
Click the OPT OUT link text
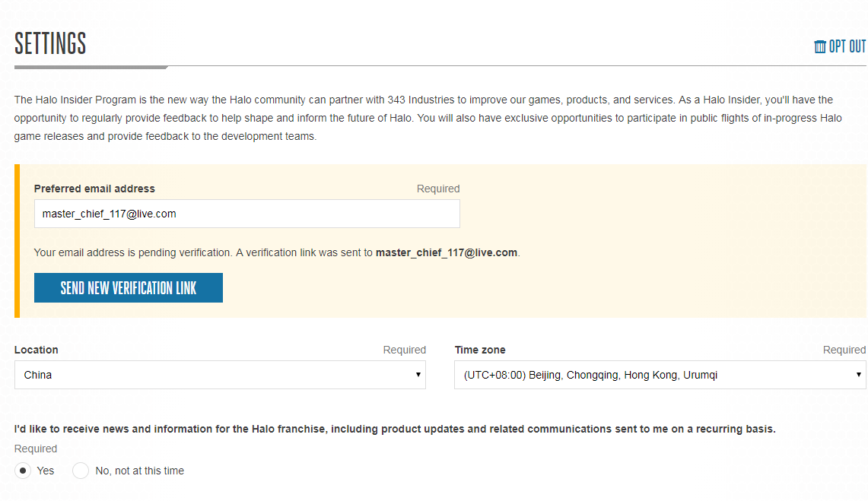tap(847, 46)
